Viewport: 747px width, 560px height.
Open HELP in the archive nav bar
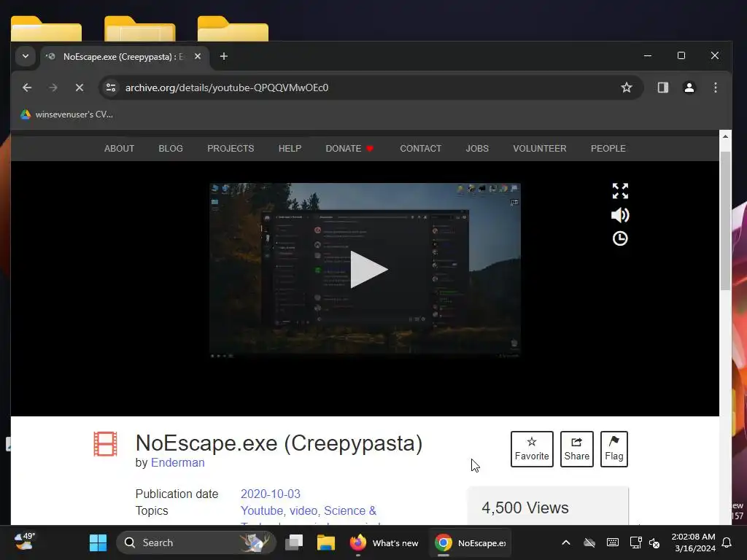tap(290, 149)
